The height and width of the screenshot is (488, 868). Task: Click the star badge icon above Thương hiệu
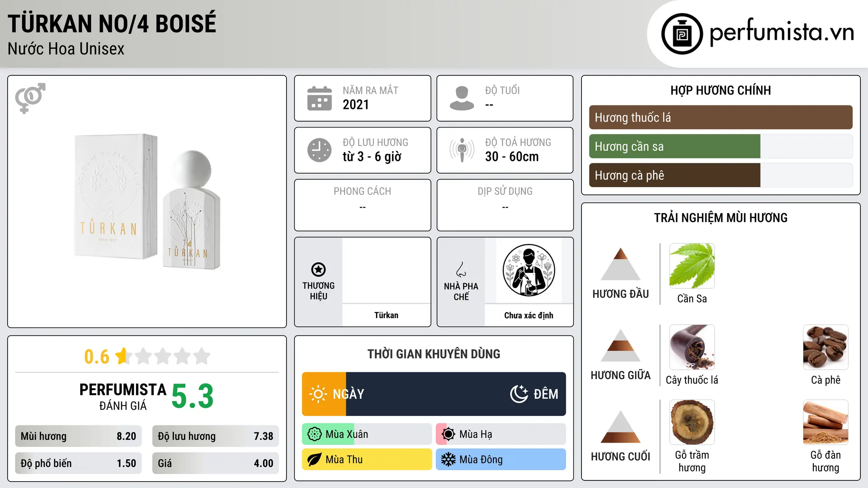tap(318, 269)
